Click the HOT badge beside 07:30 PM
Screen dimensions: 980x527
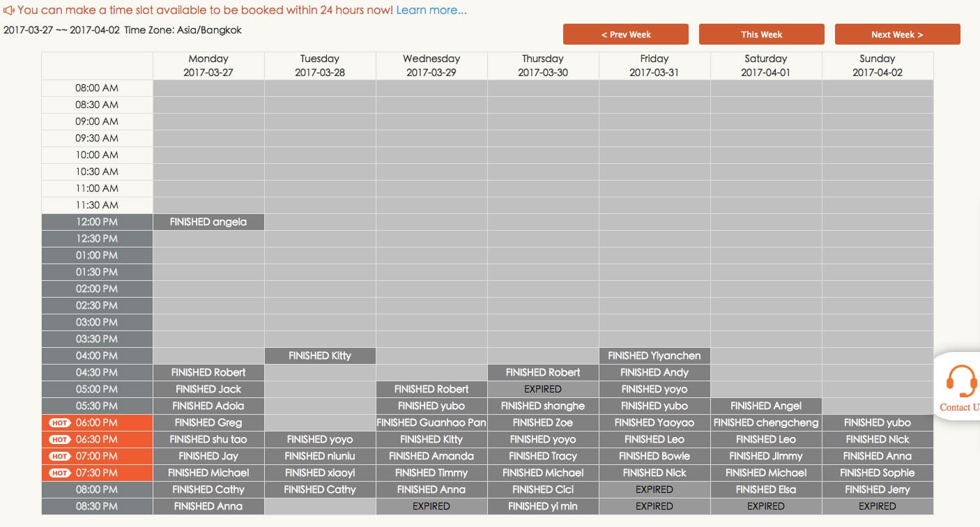pyautogui.click(x=60, y=473)
